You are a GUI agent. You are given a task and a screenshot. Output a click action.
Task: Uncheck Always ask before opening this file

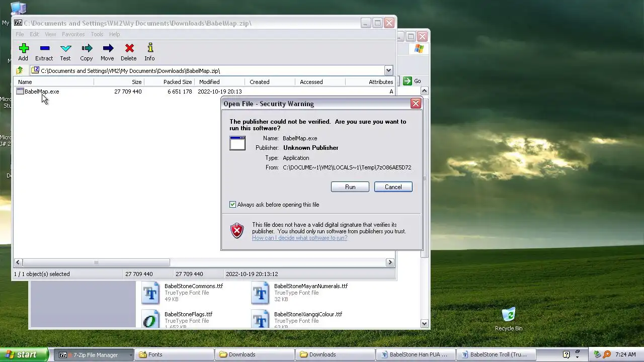(x=232, y=205)
